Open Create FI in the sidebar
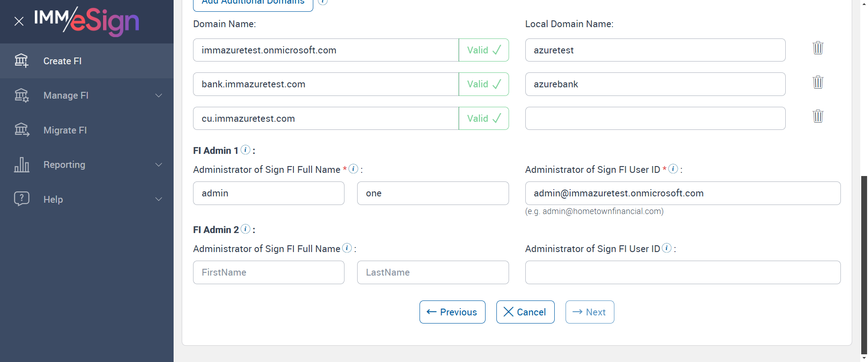The image size is (868, 362). point(62,61)
